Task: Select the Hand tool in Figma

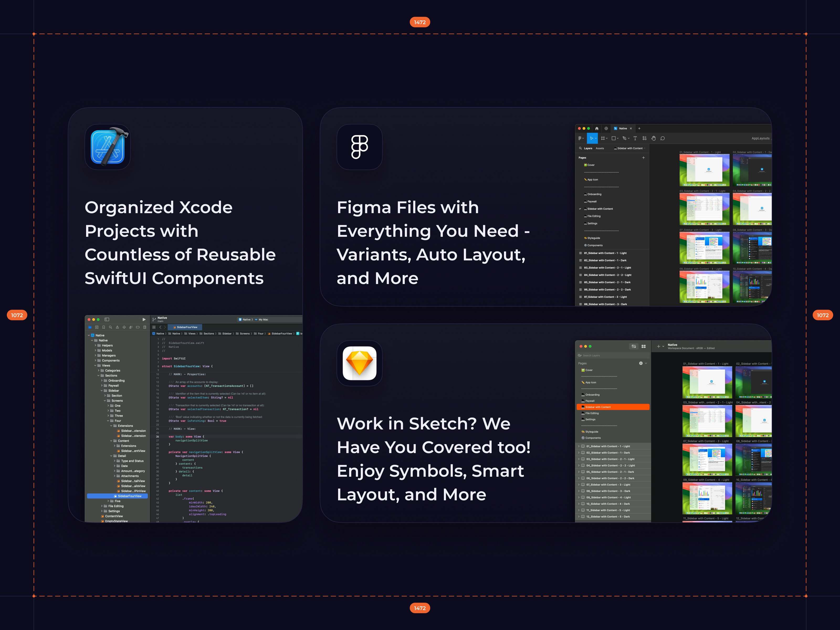Action: point(654,139)
